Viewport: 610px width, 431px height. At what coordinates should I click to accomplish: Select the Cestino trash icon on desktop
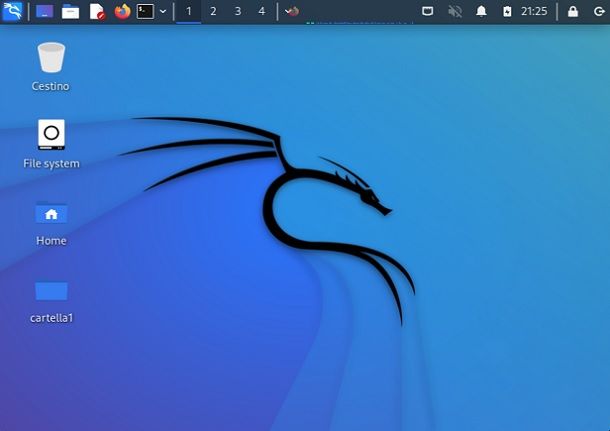click(51, 58)
